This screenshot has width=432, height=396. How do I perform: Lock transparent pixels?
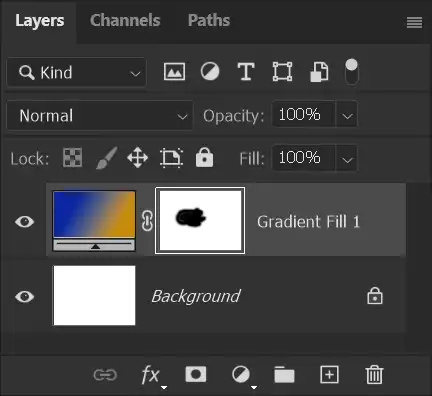(72, 158)
